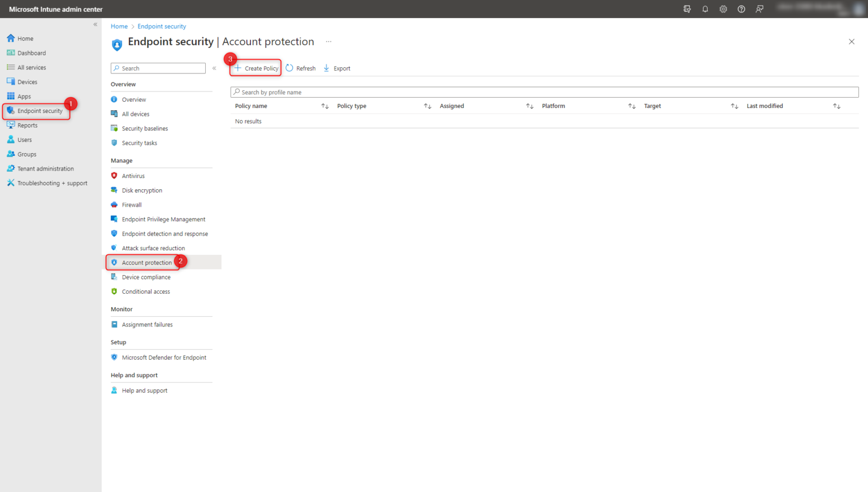Select the Disk encryption shield icon
The image size is (868, 492).
pyautogui.click(x=115, y=190)
